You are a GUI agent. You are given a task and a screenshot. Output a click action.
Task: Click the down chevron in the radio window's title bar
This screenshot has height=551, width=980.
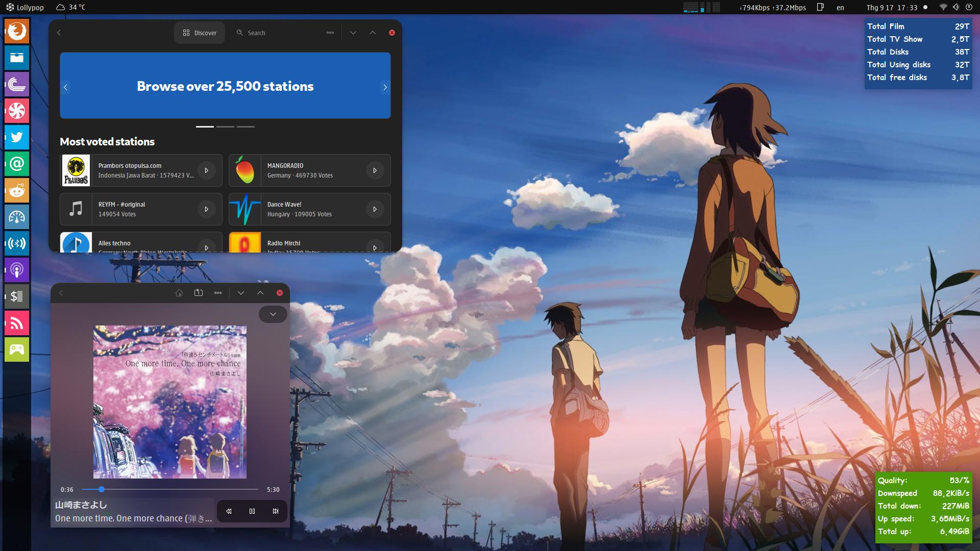click(x=353, y=33)
